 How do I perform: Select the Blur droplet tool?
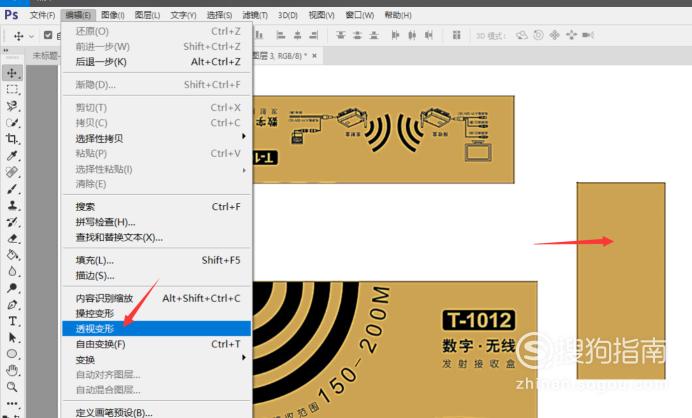click(x=12, y=271)
